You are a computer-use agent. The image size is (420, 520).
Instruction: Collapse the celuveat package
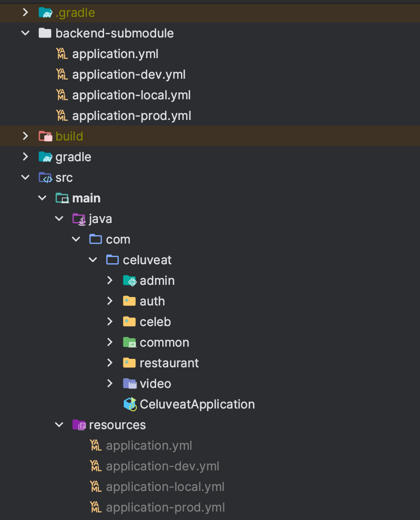[93, 260]
